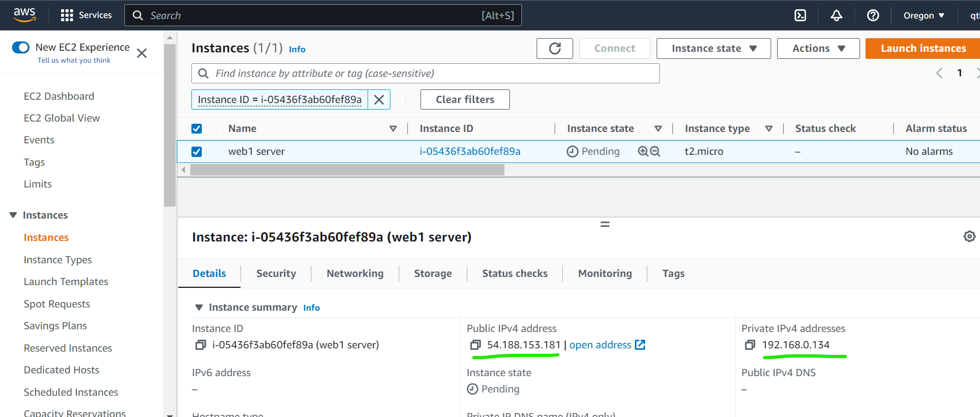Screen dimensions: 980x417
Task: Zoom in on Pending instance state filter
Action: pos(643,152)
